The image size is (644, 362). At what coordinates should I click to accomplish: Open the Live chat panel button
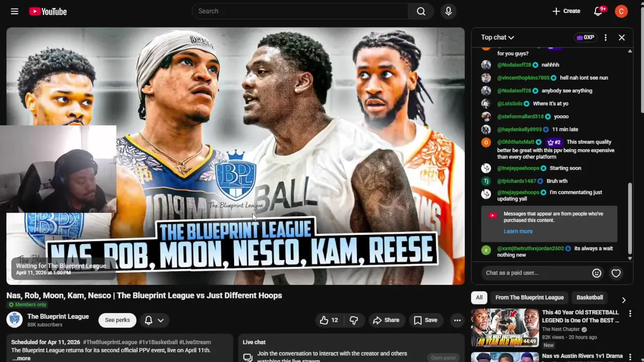443,357
